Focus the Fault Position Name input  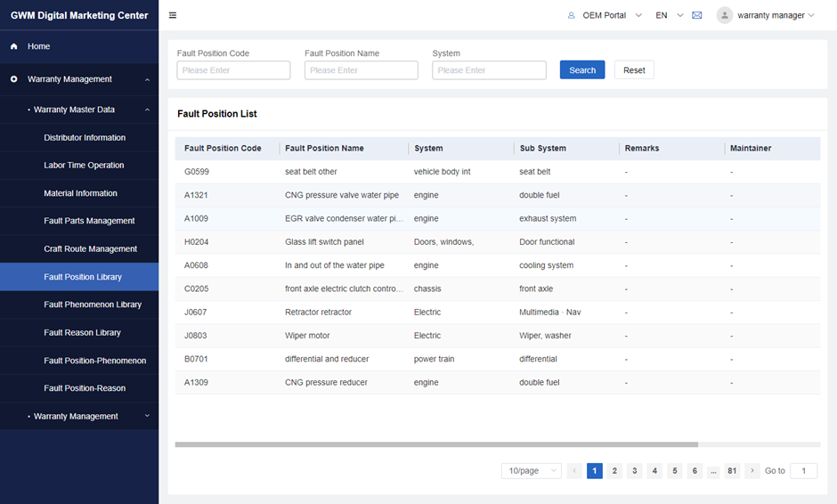(362, 70)
